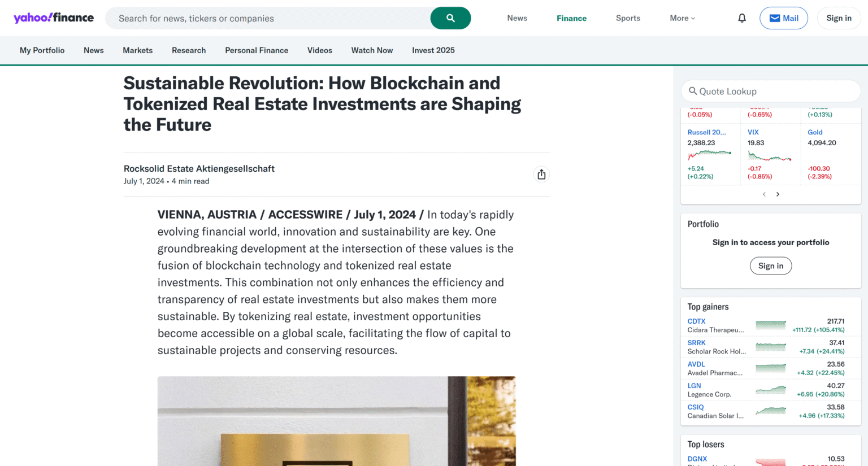Open notifications via the bell icon
The height and width of the screenshot is (466, 868).
point(741,18)
